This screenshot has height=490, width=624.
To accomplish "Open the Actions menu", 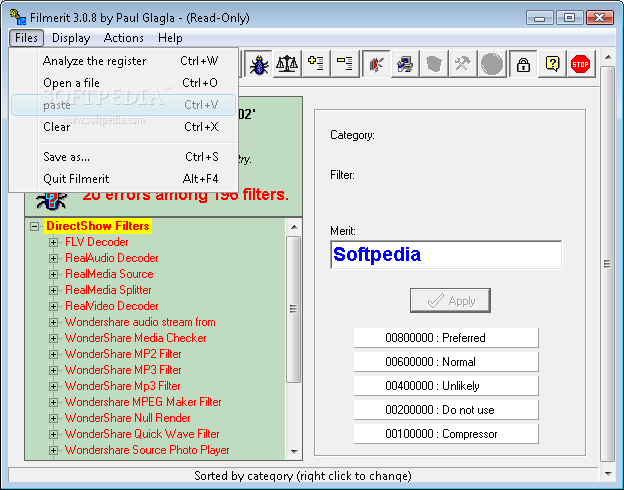I will pyautogui.click(x=123, y=38).
